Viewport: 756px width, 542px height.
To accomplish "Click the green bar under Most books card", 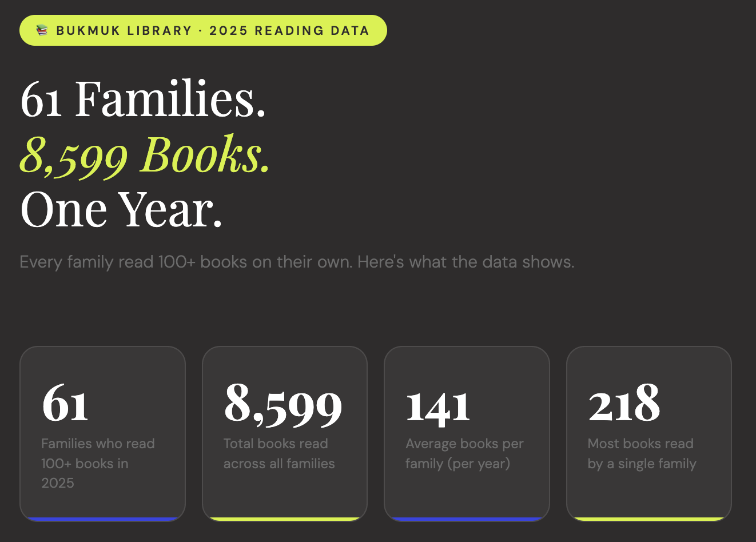I will (x=649, y=519).
